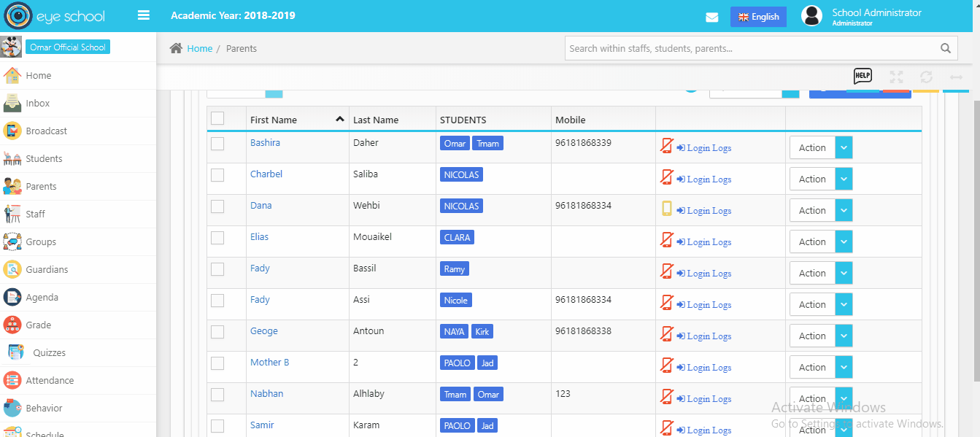View Login Logs for Nabhan Alhlaby
Screen dimensions: 980x437
tap(704, 399)
